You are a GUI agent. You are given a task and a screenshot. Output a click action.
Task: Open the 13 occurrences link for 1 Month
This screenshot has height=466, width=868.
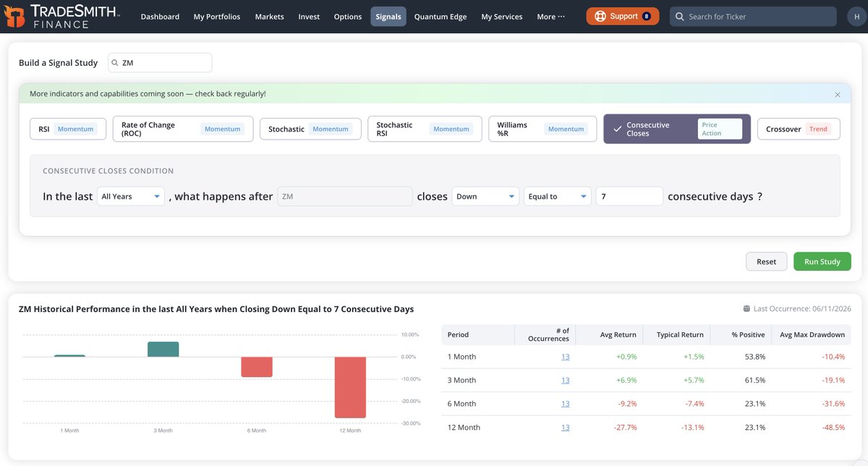[565, 357]
